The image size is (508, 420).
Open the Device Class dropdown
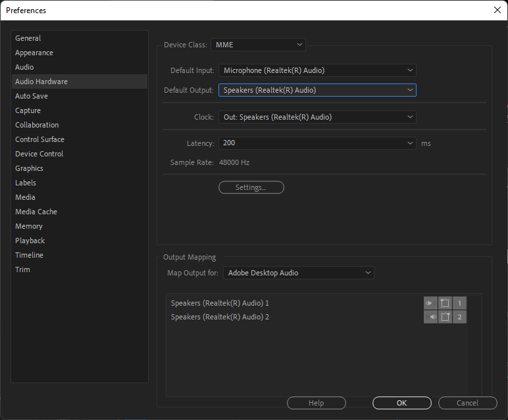(258, 45)
